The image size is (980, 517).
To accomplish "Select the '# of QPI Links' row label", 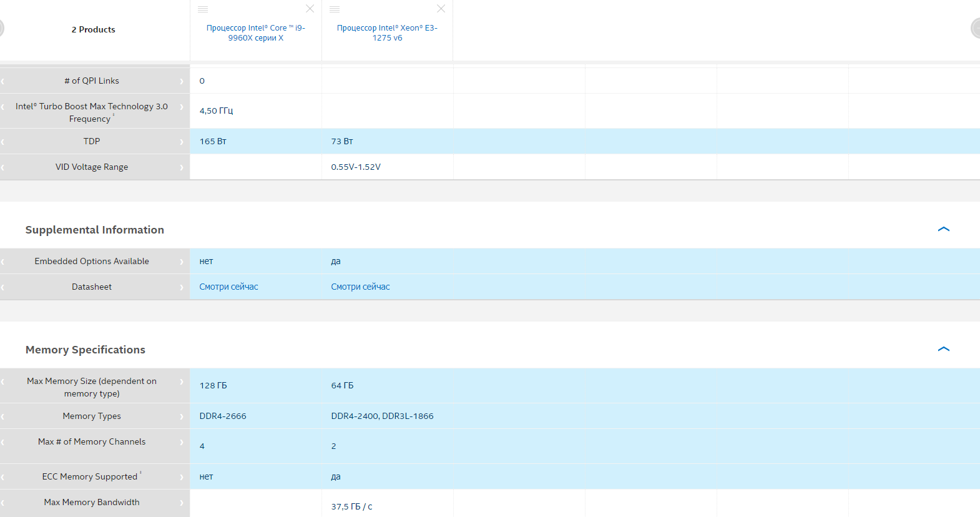I will point(92,81).
